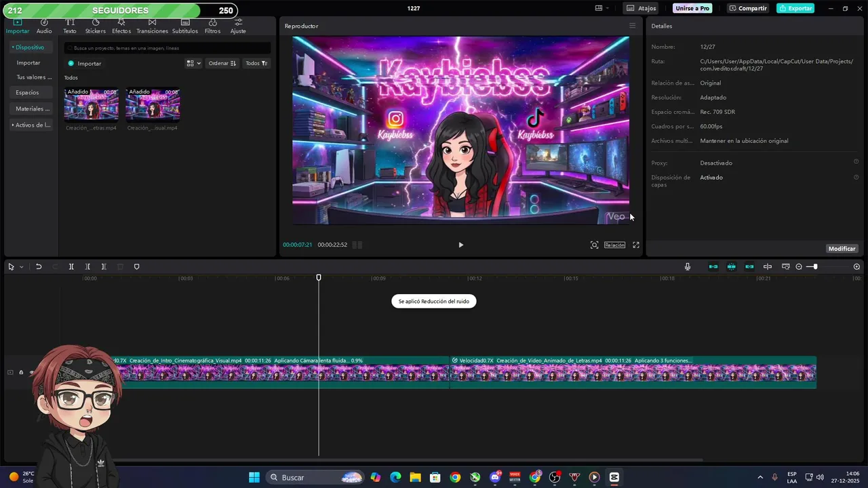This screenshot has width=868, height=488.
Task: Click the media search field
Action: 167,48
